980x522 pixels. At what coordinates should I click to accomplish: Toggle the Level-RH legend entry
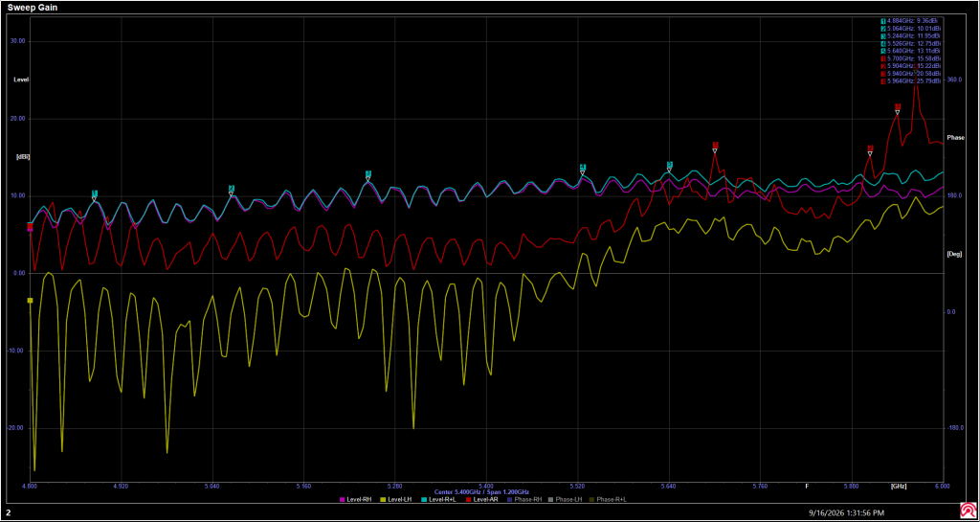pos(356,500)
